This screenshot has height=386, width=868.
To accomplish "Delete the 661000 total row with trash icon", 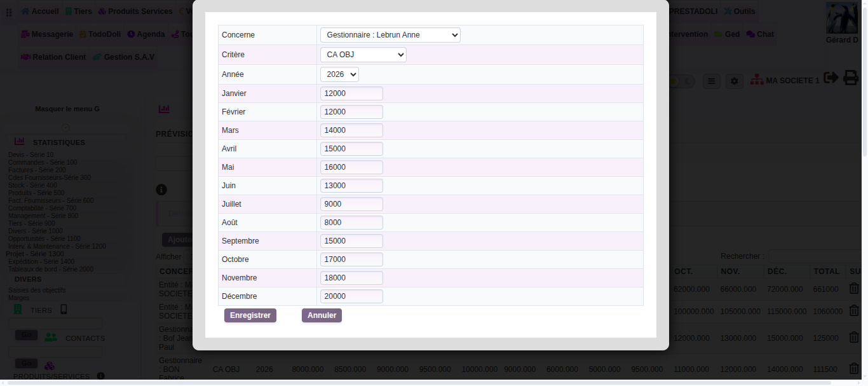I will click(854, 289).
